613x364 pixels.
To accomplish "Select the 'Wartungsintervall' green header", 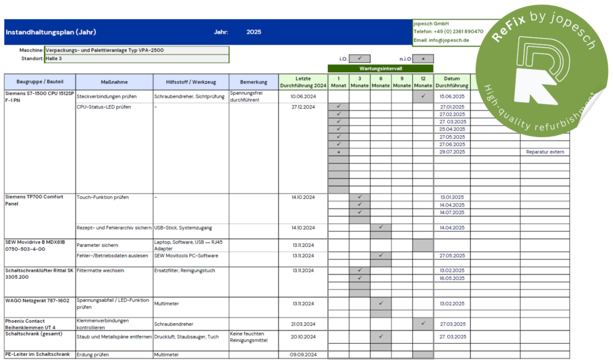I will click(x=381, y=68).
